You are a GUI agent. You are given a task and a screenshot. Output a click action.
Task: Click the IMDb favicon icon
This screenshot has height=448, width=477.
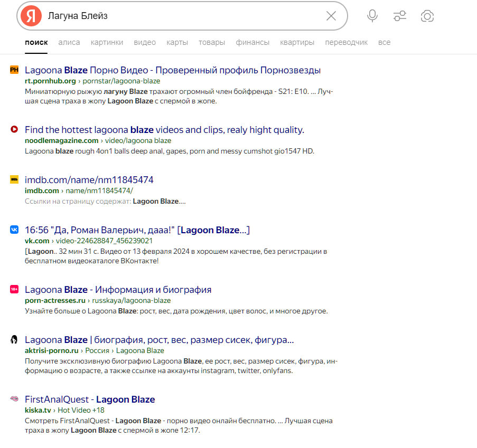pos(14,179)
